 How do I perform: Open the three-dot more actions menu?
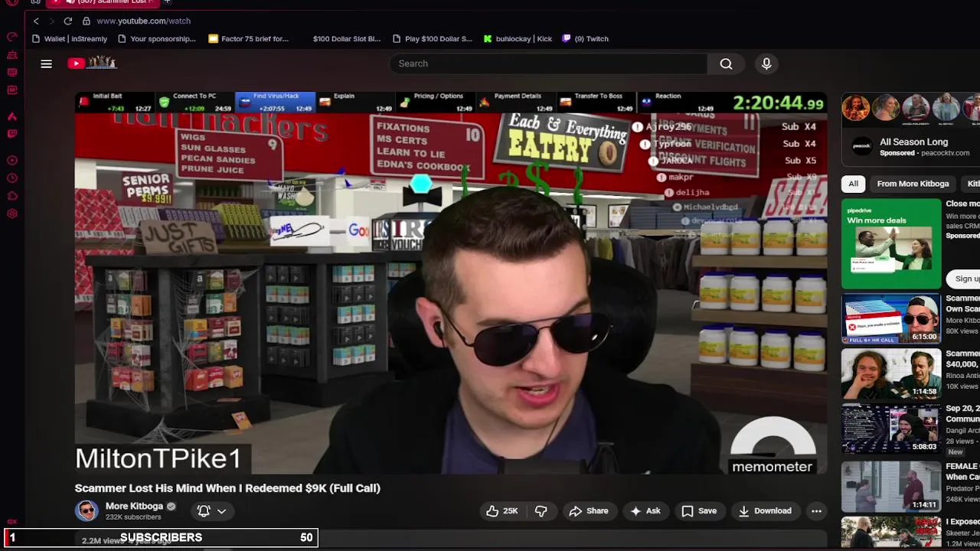(x=816, y=510)
